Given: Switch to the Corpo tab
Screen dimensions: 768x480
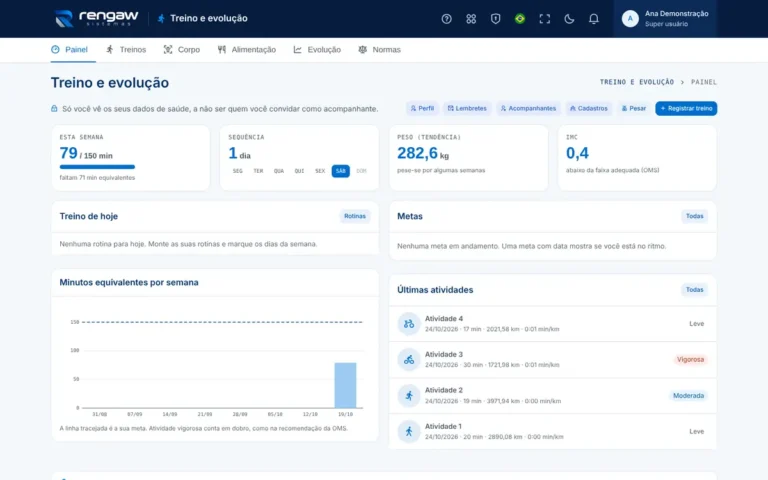Looking at the screenshot, I should (182, 49).
